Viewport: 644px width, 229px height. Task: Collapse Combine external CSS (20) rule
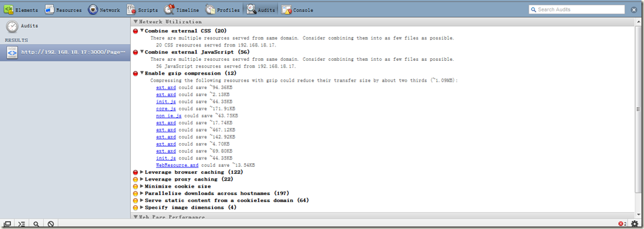(x=142, y=31)
